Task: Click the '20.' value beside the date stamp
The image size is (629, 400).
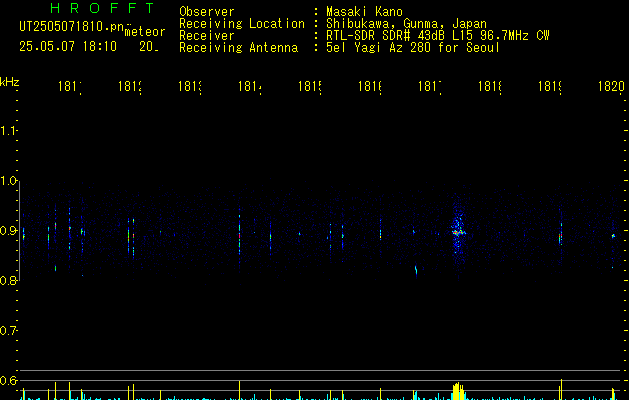Action: (x=149, y=47)
